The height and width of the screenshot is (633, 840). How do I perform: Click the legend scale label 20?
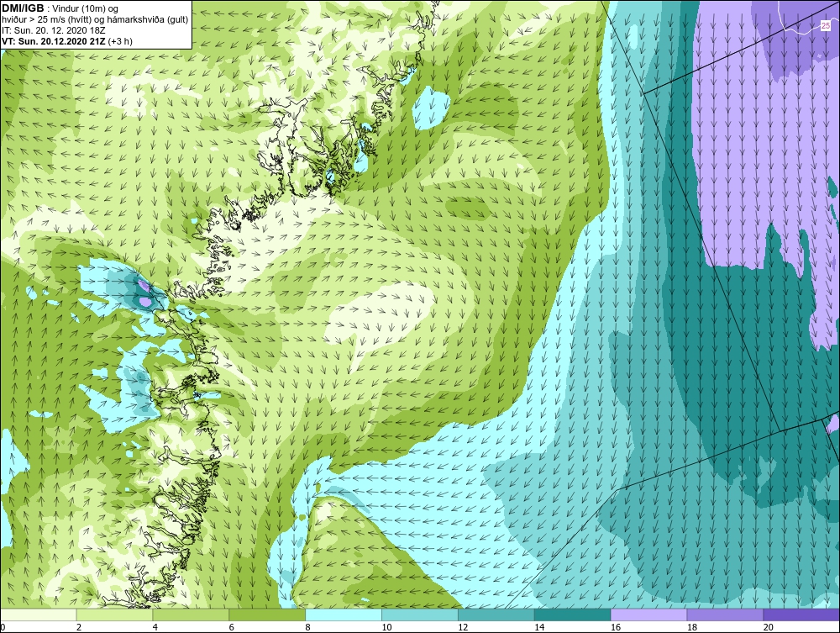point(768,627)
